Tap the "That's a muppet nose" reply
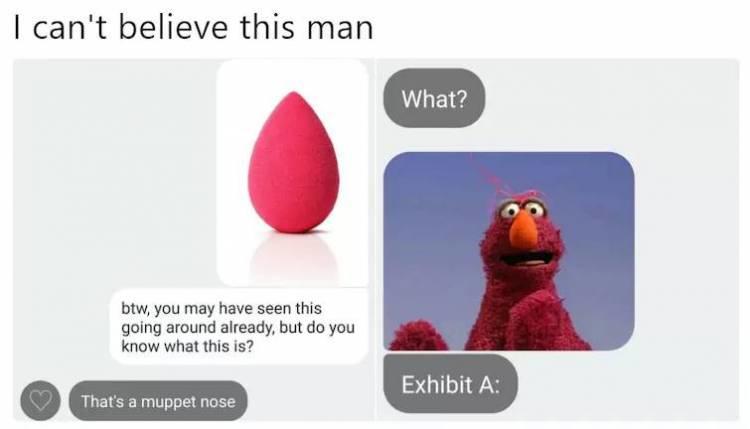The width and height of the screenshot is (750, 429). pyautogui.click(x=158, y=401)
